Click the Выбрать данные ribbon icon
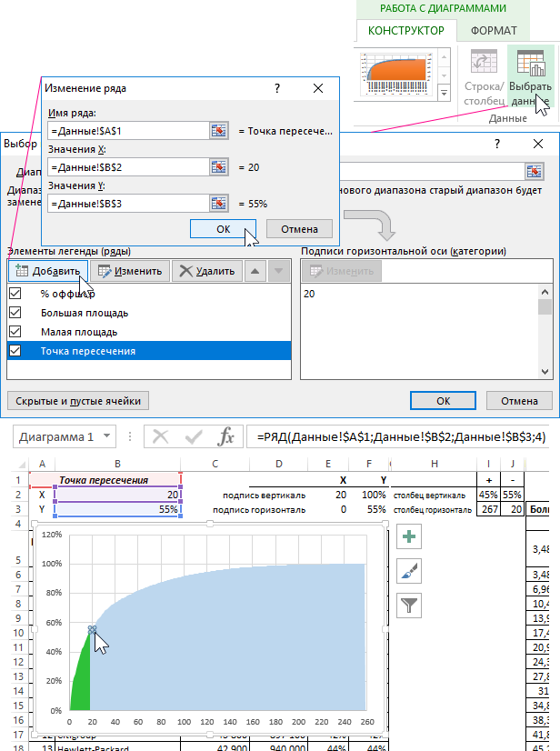The height and width of the screenshot is (751, 560). [529, 64]
